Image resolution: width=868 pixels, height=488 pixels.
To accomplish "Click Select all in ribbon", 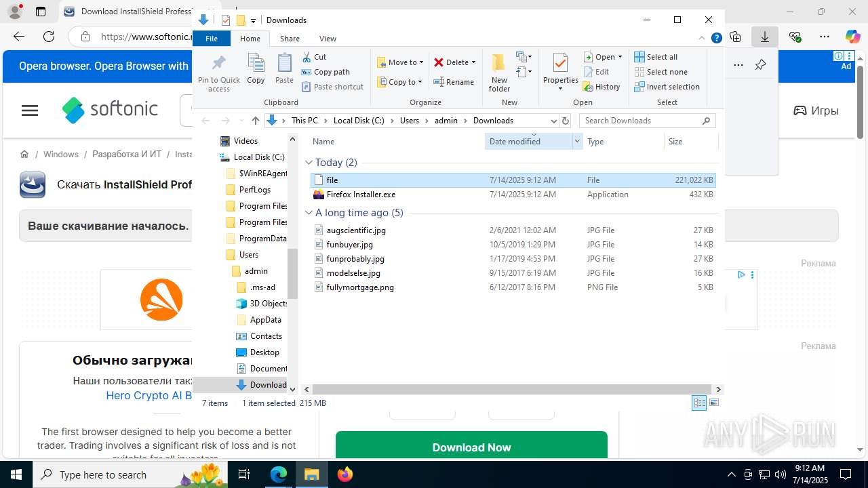I will click(656, 57).
